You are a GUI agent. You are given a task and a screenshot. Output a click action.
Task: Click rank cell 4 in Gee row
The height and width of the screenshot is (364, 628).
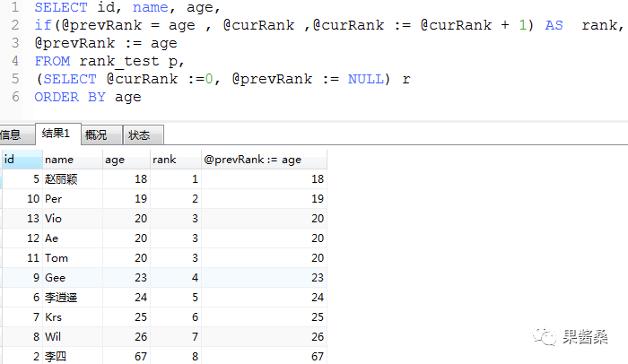(176, 278)
